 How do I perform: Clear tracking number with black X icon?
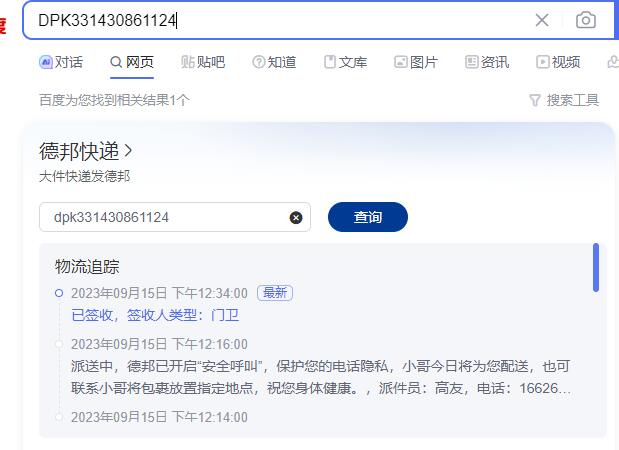pos(296,218)
